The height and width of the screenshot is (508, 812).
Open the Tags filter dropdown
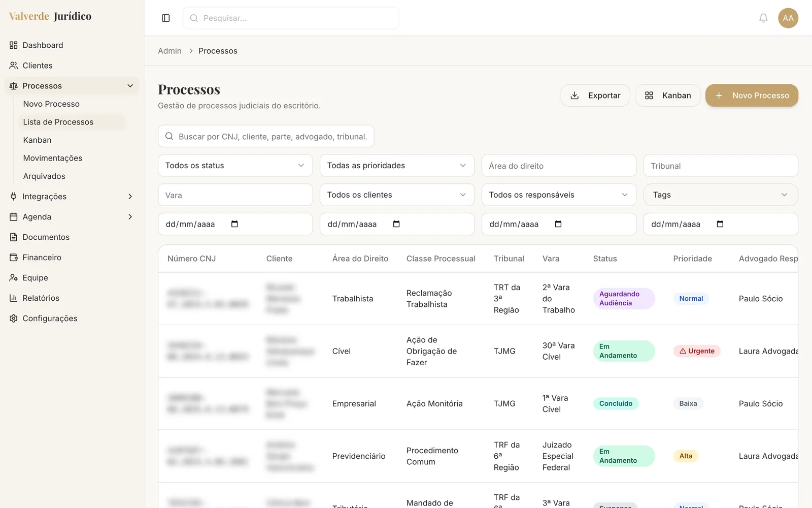click(x=721, y=195)
